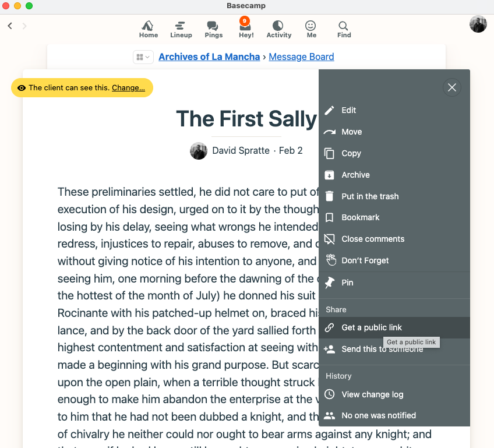494x448 pixels.
Task: Open the Lineup view
Action: pos(181,30)
